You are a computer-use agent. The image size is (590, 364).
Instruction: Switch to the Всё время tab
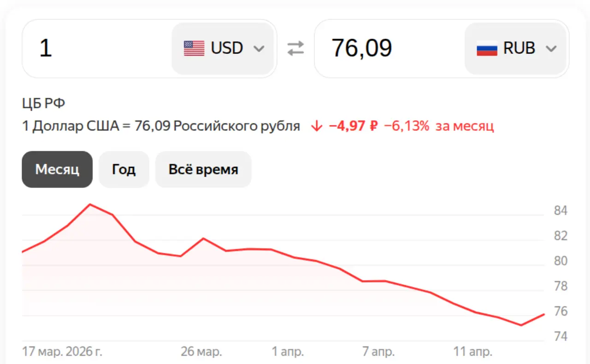click(x=203, y=169)
